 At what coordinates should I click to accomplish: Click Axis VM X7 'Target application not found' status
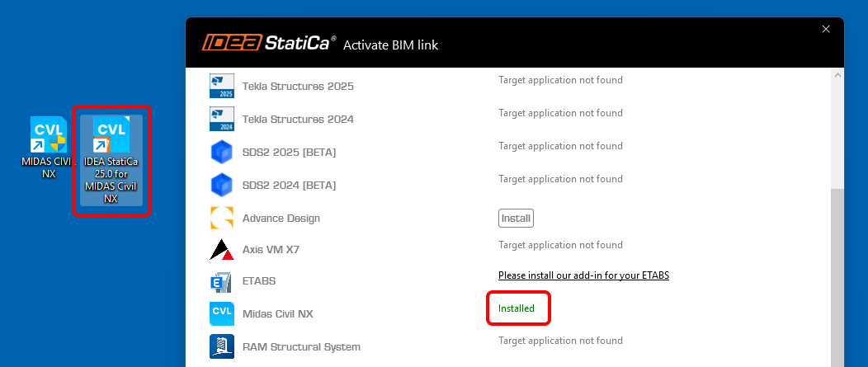click(560, 245)
